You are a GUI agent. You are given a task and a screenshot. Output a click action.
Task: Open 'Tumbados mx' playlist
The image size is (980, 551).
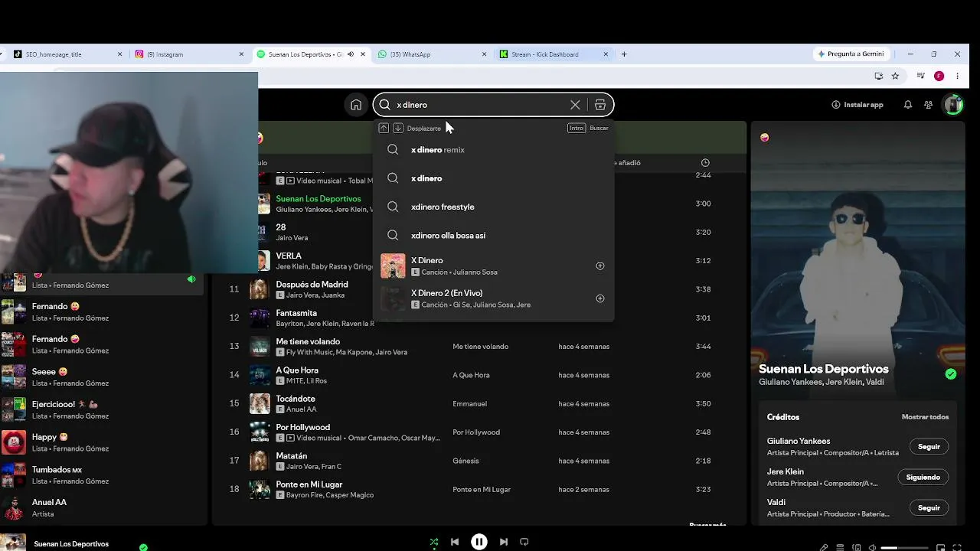point(103,475)
